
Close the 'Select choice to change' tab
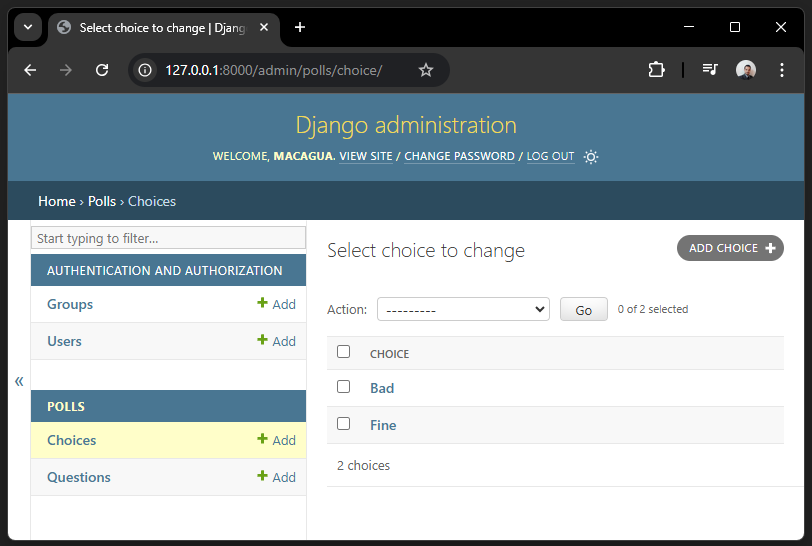tap(264, 27)
